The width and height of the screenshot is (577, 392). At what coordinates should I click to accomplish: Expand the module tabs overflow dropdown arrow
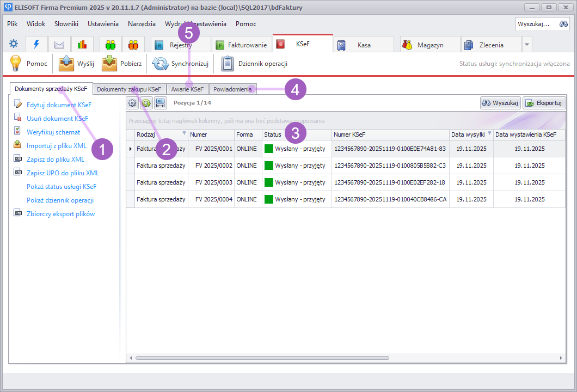click(x=526, y=45)
